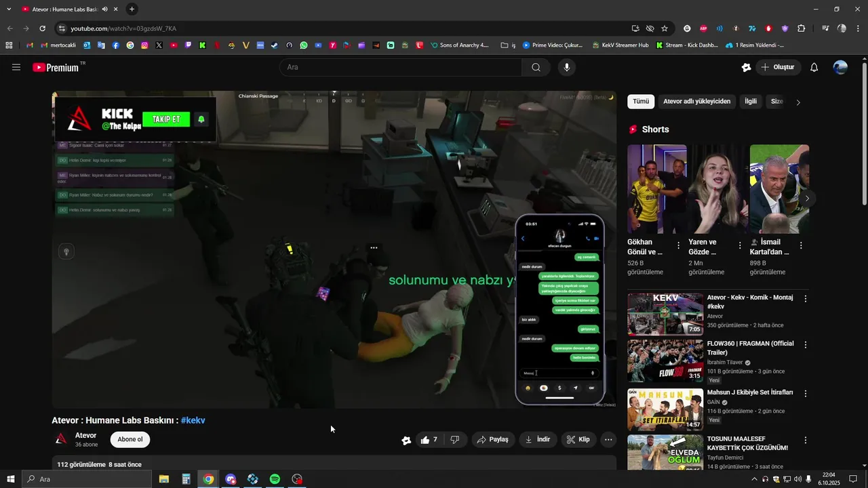Open options for Mahsun J Ekibiyle video
The height and width of the screenshot is (488, 868).
coord(806,393)
